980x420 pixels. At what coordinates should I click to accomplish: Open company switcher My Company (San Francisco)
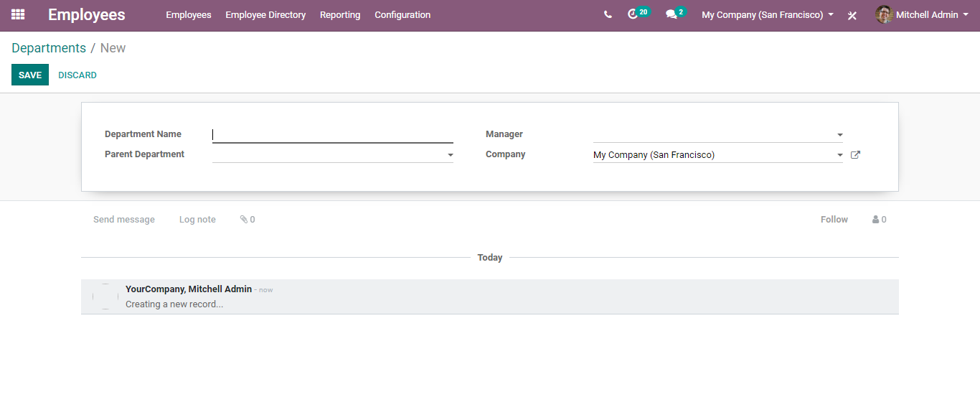(768, 14)
